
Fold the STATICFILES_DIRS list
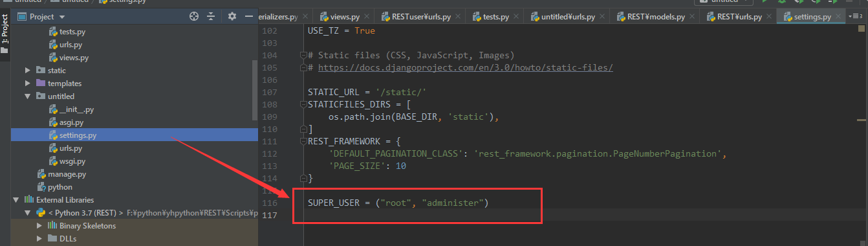tap(303, 104)
